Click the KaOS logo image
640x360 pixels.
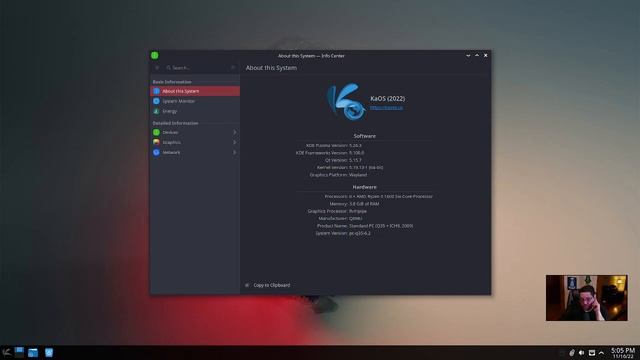click(347, 102)
